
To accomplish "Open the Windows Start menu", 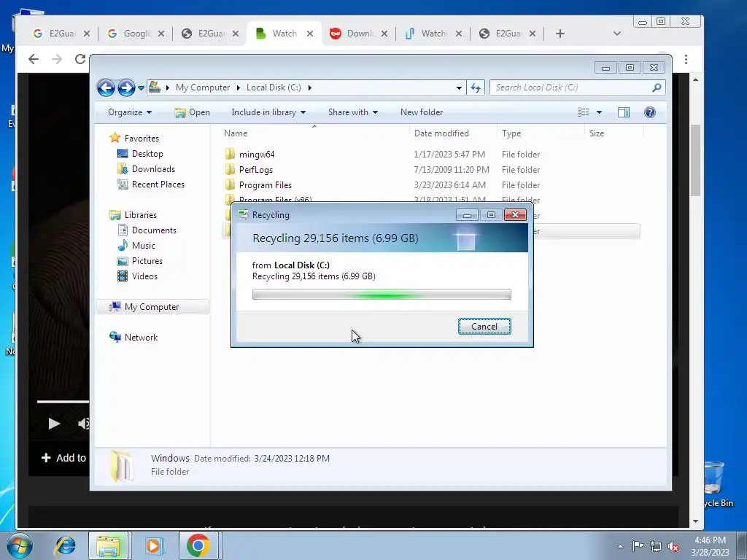I will pos(19,545).
